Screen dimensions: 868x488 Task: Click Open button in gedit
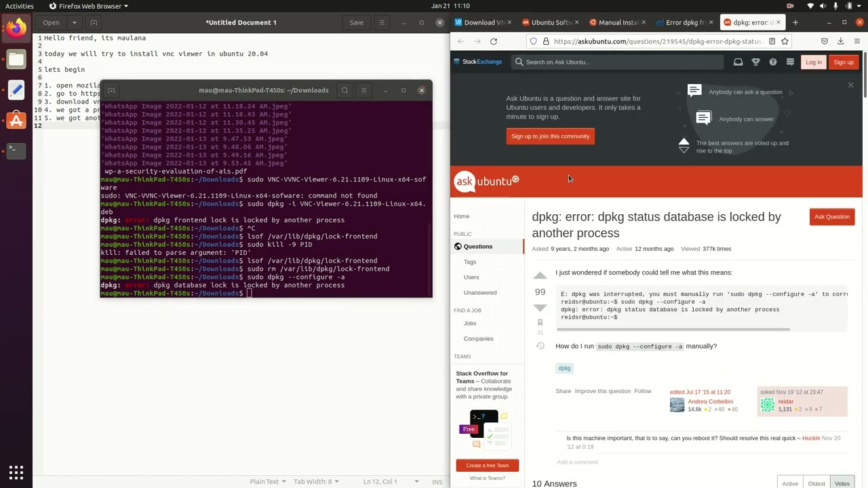pos(52,22)
